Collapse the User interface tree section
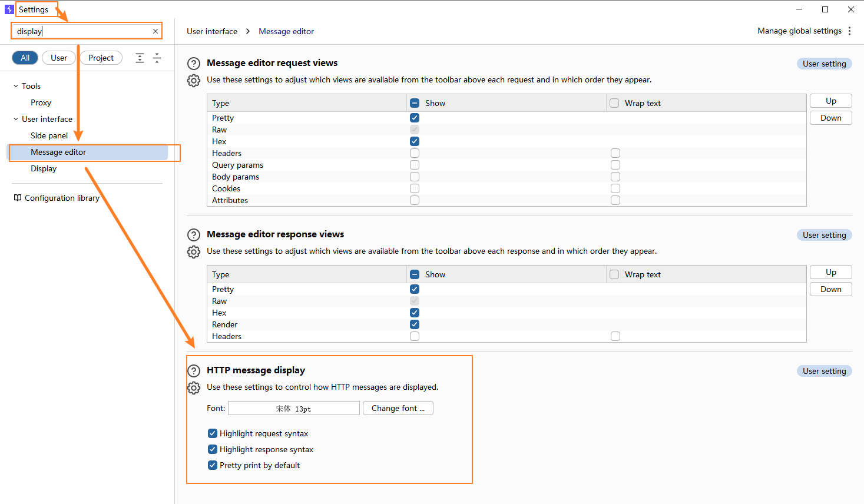The height and width of the screenshot is (504, 864). point(16,119)
